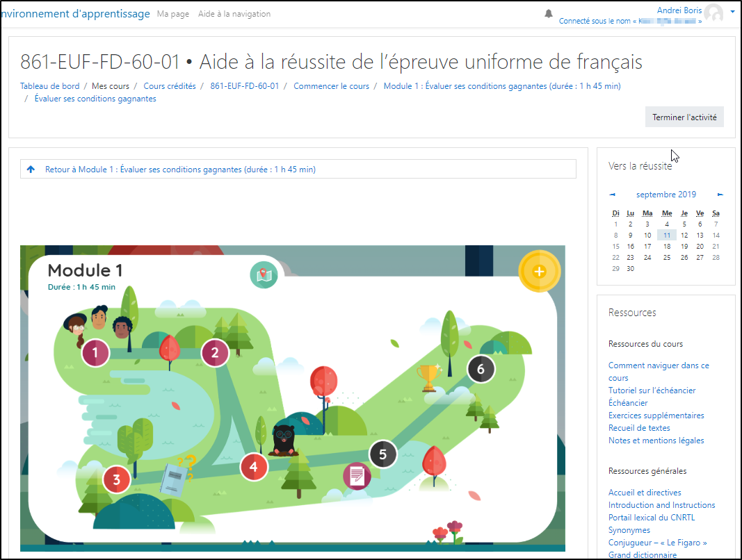Click the yellow plus coin icon
The width and height of the screenshot is (742, 560).
539,271
